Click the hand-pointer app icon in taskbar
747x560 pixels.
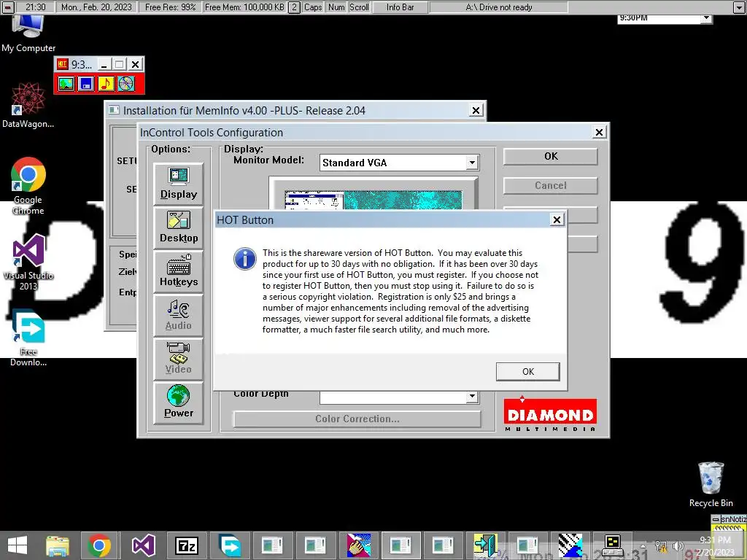click(x=358, y=545)
